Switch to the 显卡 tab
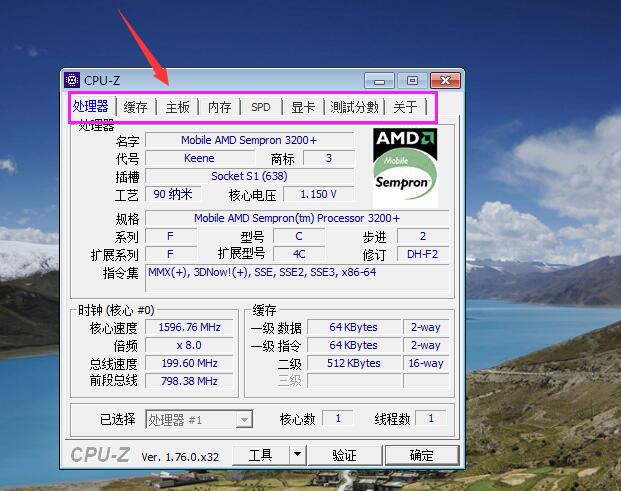Image resolution: width=621 pixels, height=491 pixels. [x=303, y=107]
